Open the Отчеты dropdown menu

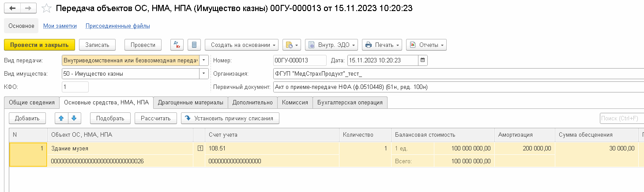(426, 45)
